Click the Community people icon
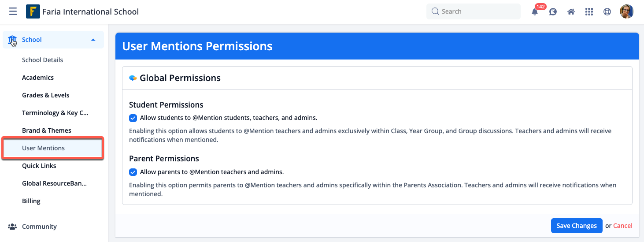 tap(12, 227)
